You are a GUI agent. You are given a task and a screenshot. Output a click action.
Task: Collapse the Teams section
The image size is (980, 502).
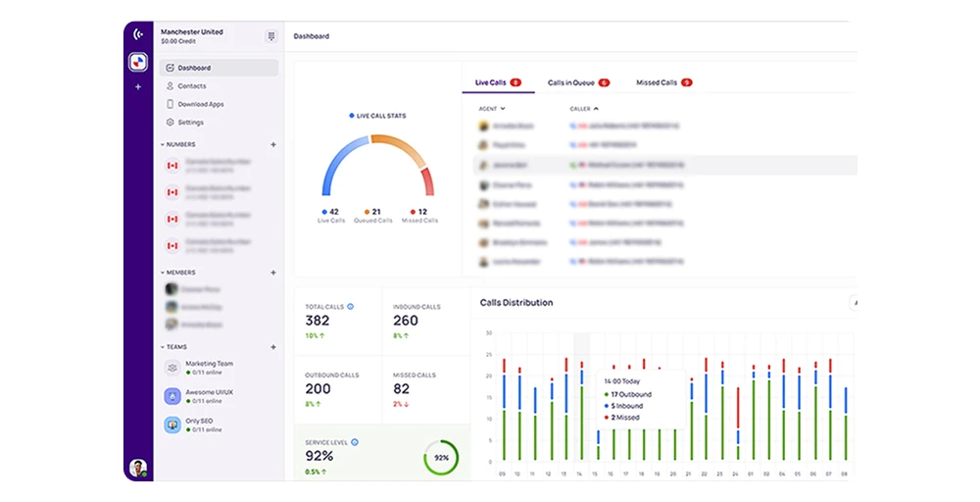(163, 347)
